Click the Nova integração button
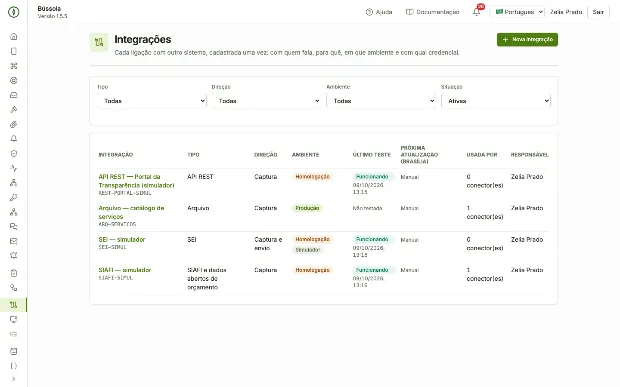Screen dimensions: 620x387 [x=527, y=40]
